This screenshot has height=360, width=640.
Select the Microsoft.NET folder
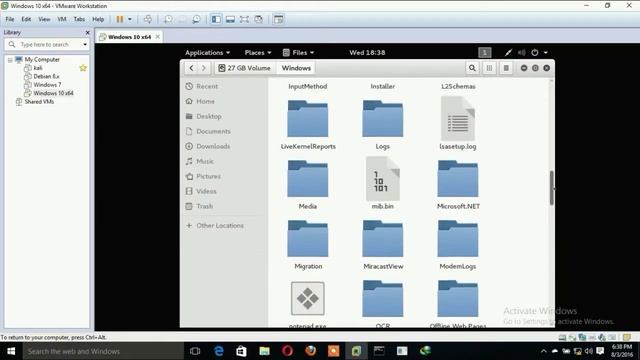pos(458,184)
